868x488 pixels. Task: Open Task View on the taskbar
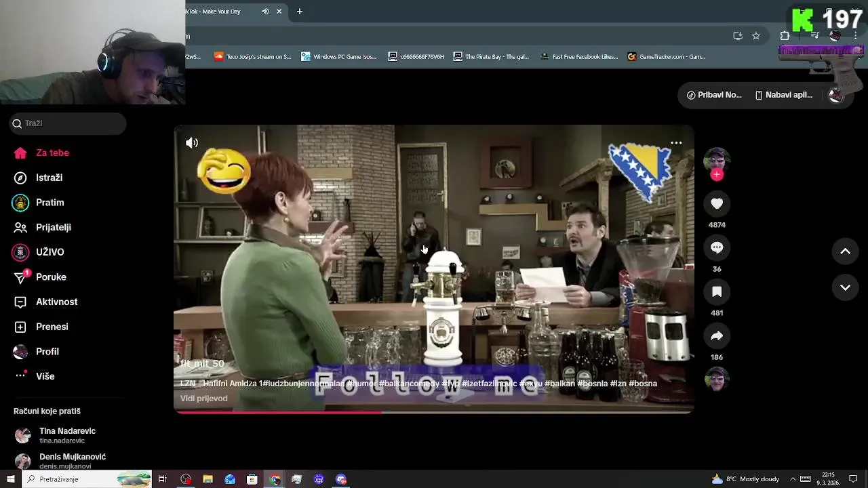tap(163, 479)
